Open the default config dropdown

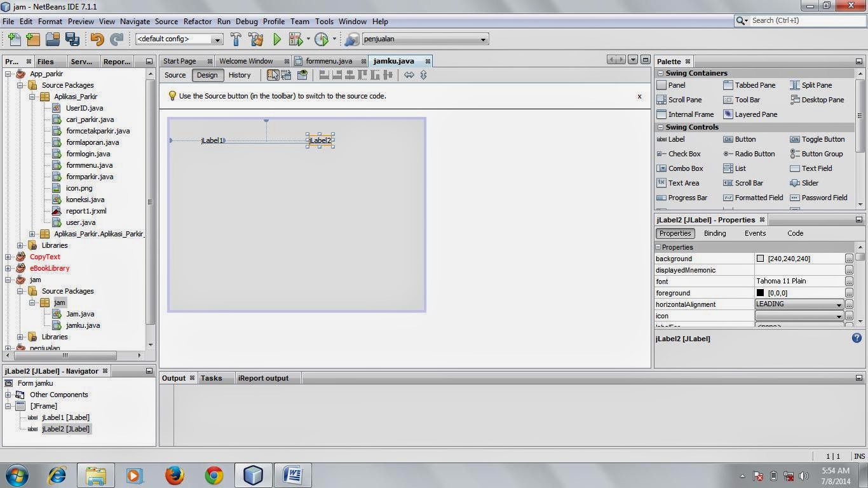(217, 39)
